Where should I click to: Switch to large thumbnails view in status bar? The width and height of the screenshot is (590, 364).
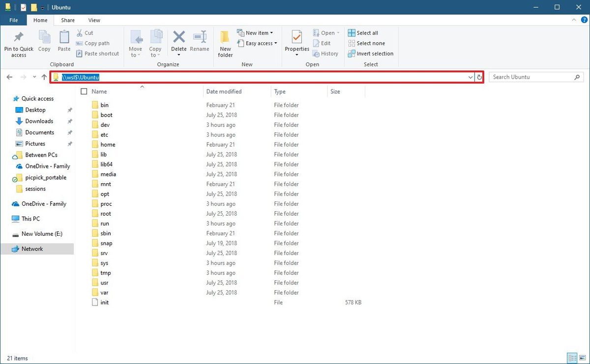(582, 358)
